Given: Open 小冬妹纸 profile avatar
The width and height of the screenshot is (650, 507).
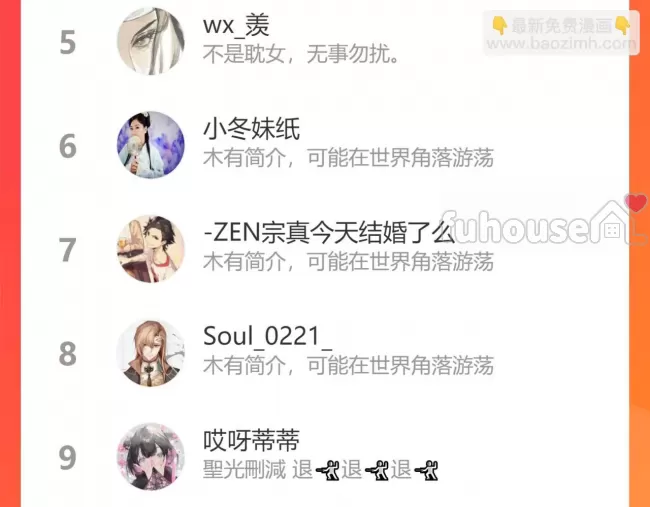Looking at the screenshot, I should coord(150,145).
